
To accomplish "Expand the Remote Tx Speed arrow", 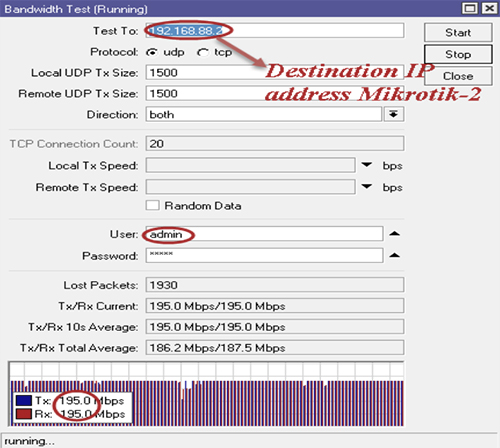I will tap(367, 186).
